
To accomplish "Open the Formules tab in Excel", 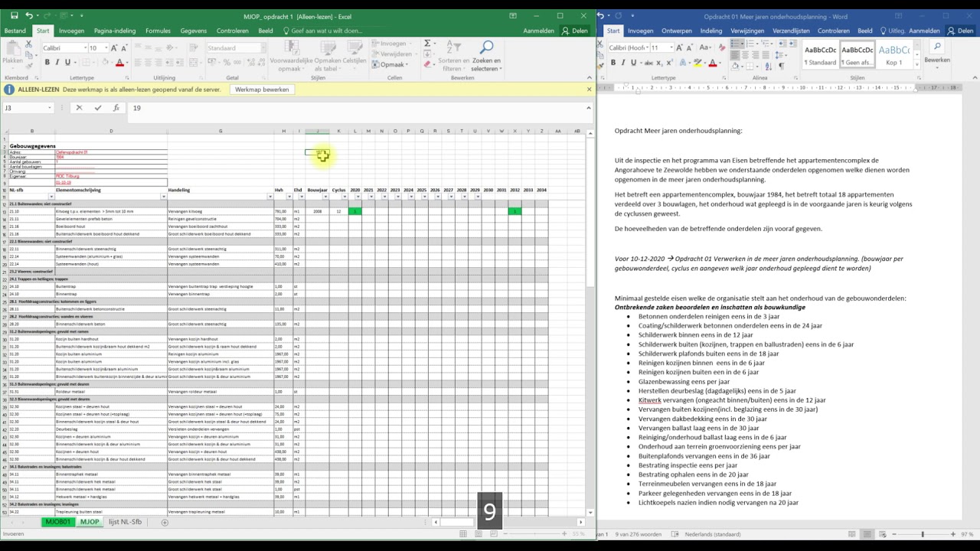I will click(x=158, y=31).
